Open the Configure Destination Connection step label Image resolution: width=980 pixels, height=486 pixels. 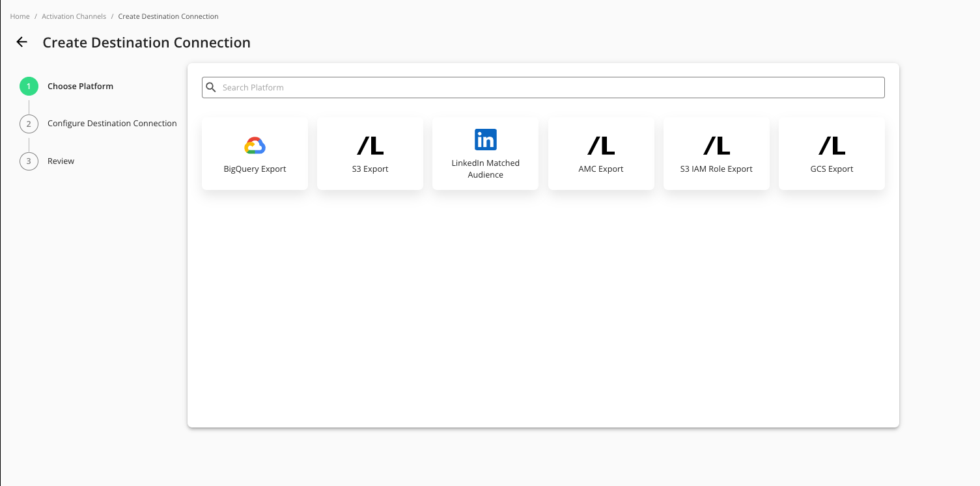click(112, 124)
